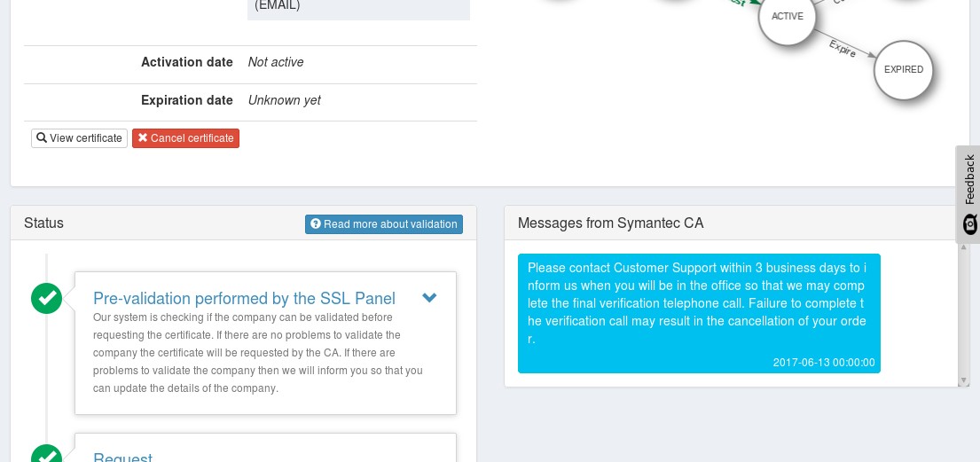Open the Feedback side tab
980x462 pixels.
pyautogui.click(x=968, y=194)
